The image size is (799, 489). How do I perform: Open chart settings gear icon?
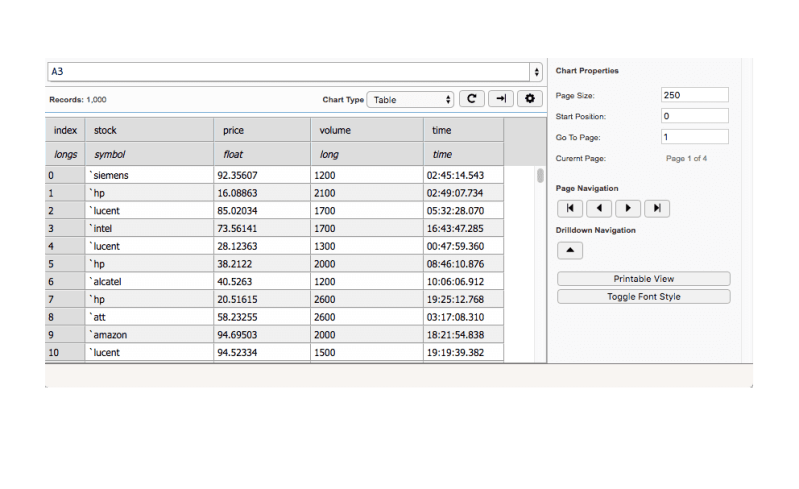(530, 99)
